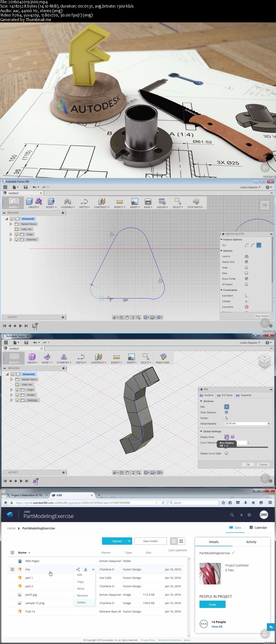This screenshot has width=276, height=644.
Task: Click the Stop Sketch button in Sketch Palette
Action: click(262, 316)
